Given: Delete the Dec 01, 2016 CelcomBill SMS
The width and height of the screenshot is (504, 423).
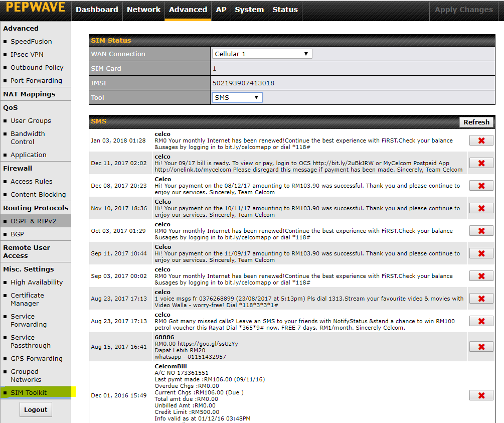Looking at the screenshot, I should pyautogui.click(x=481, y=395).
